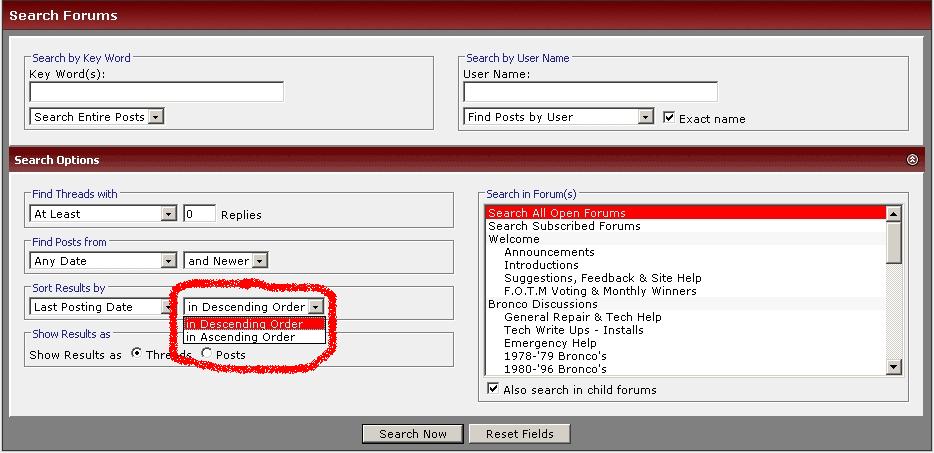Toggle Also search in child forums checkbox
Viewport: 934px width, 453px height.
pos(493,389)
